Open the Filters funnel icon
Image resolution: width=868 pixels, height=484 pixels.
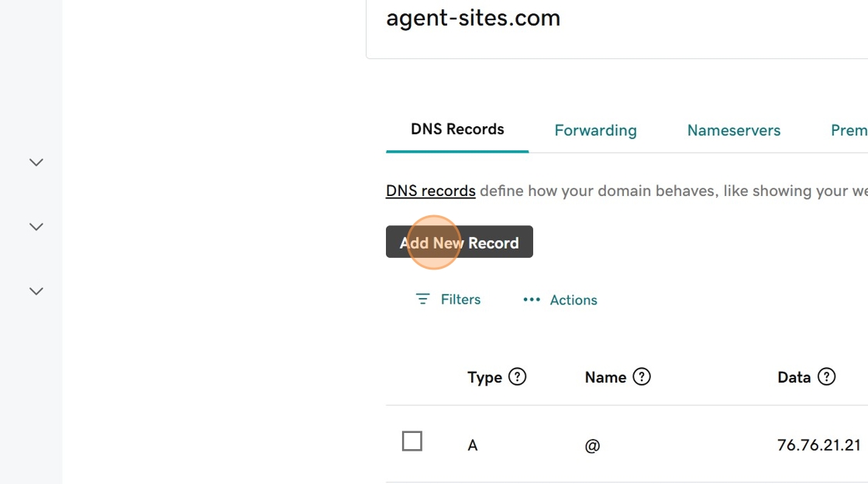(422, 300)
